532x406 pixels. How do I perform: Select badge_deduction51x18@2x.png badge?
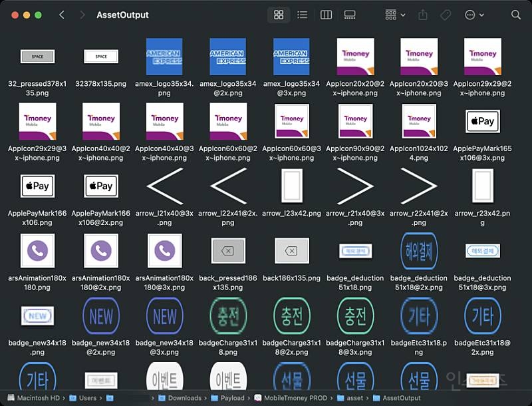tap(419, 251)
